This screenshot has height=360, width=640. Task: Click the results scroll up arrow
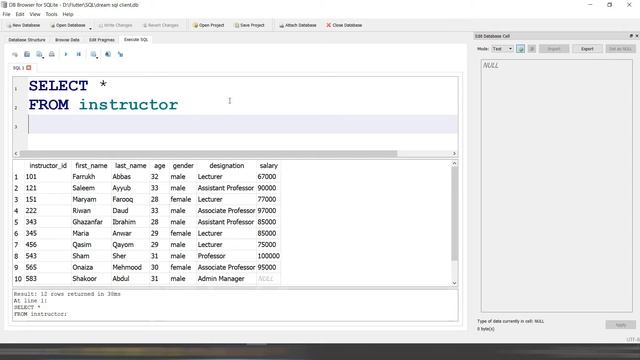click(454, 164)
